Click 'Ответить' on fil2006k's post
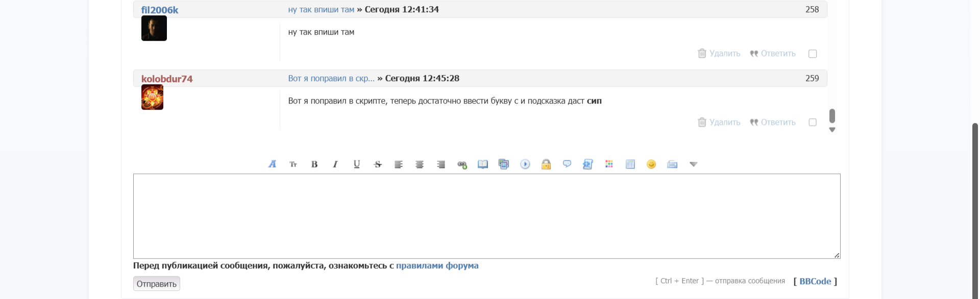 (x=778, y=54)
